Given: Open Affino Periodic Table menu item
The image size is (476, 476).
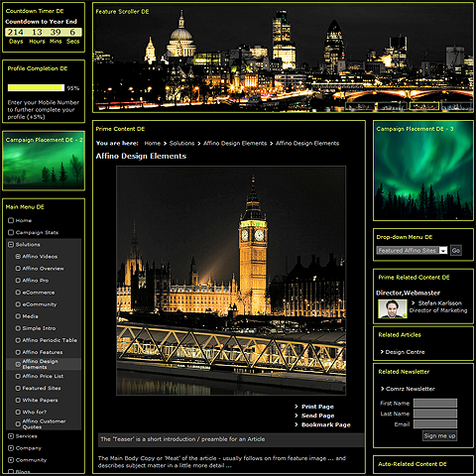Looking at the screenshot, I should [x=50, y=340].
